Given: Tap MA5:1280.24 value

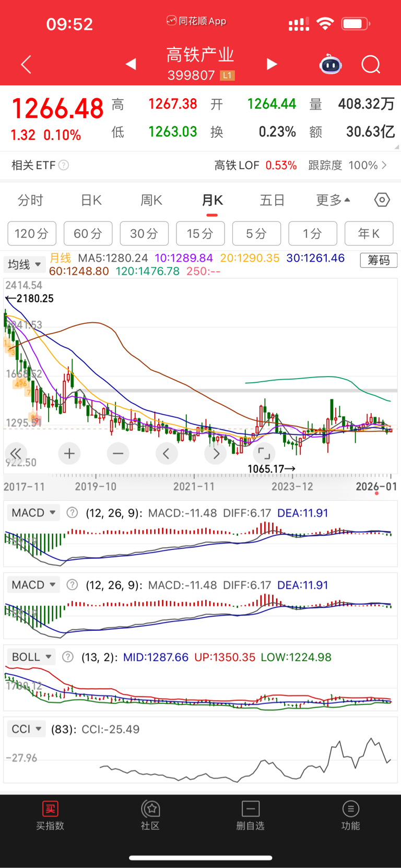Looking at the screenshot, I should click(x=113, y=258).
